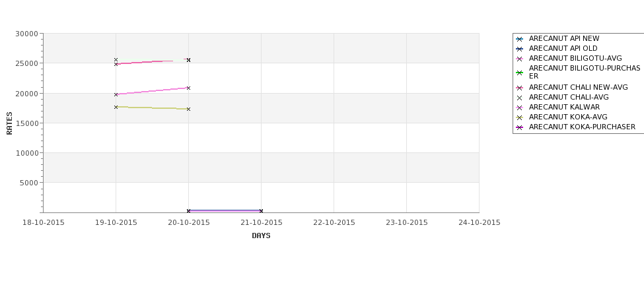Viewport: 644px width, 283px height.
Task: Click the RATES axis title
Action: (x=9, y=123)
